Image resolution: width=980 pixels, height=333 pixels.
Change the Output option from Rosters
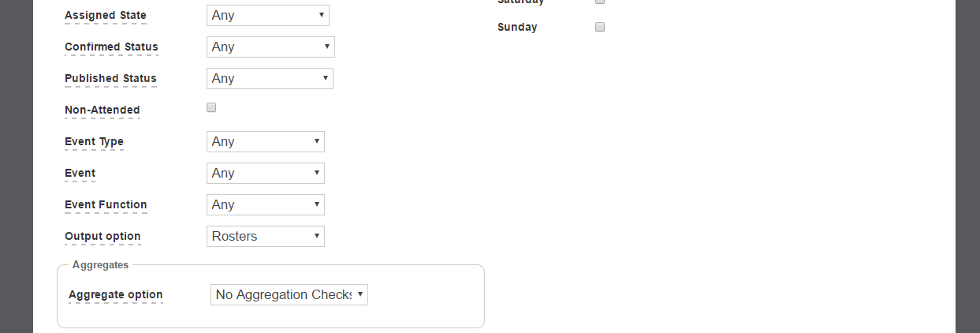(x=265, y=236)
